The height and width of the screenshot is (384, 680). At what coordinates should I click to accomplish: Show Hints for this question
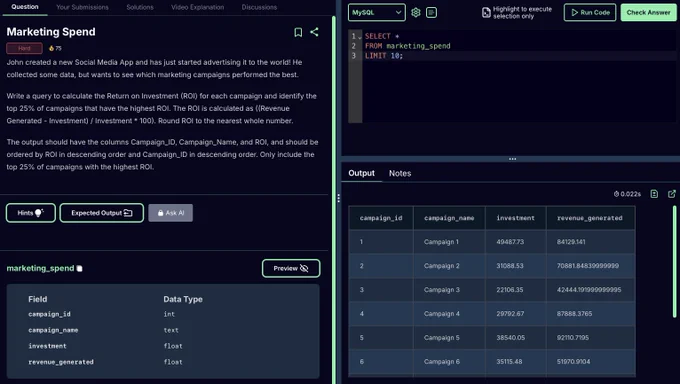(x=31, y=213)
